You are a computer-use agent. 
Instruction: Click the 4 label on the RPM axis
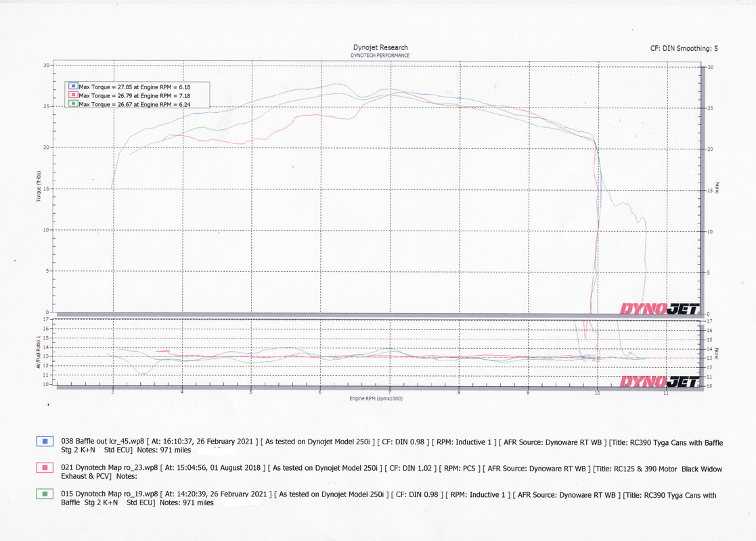pyautogui.click(x=182, y=392)
